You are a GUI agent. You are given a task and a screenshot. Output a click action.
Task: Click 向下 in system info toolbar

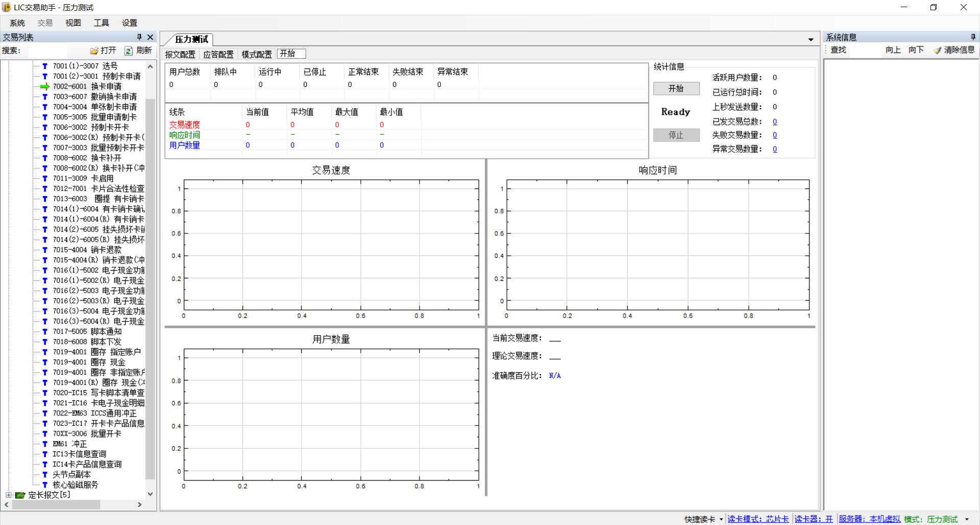(916, 50)
